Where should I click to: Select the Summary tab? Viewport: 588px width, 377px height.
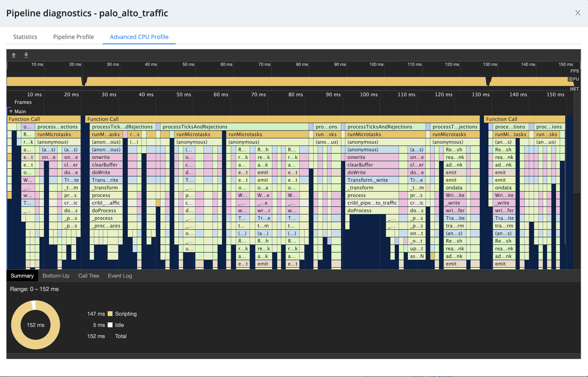22,276
